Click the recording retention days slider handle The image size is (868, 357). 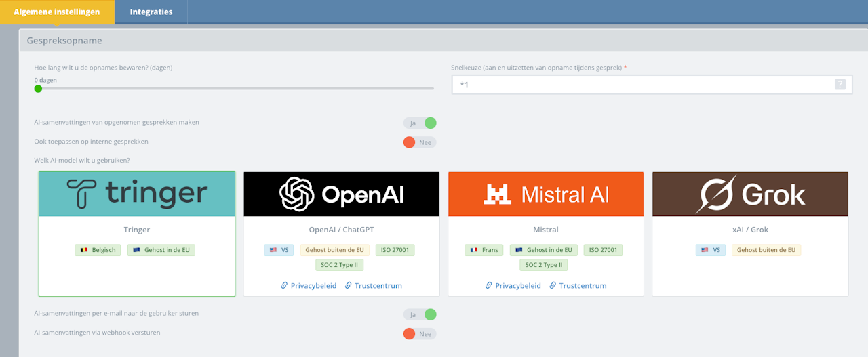[x=38, y=88]
